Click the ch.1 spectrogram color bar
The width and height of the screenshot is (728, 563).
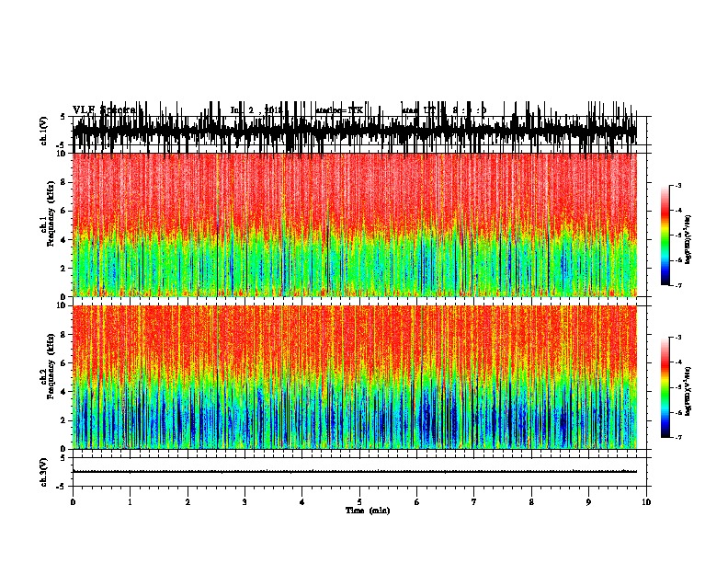coord(665,236)
